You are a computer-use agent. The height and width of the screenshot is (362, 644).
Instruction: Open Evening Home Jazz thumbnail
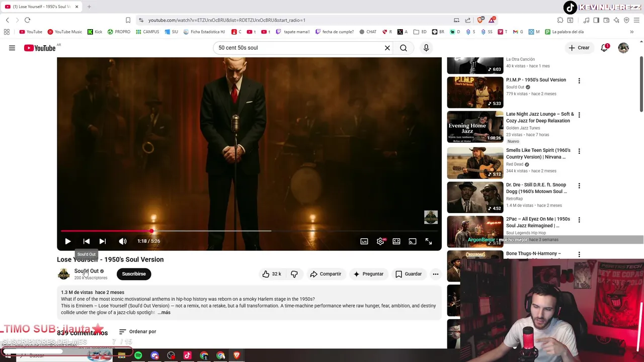475,127
